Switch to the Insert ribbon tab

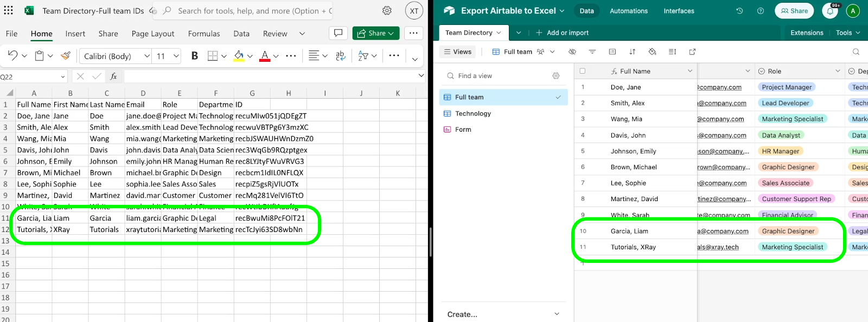click(75, 34)
